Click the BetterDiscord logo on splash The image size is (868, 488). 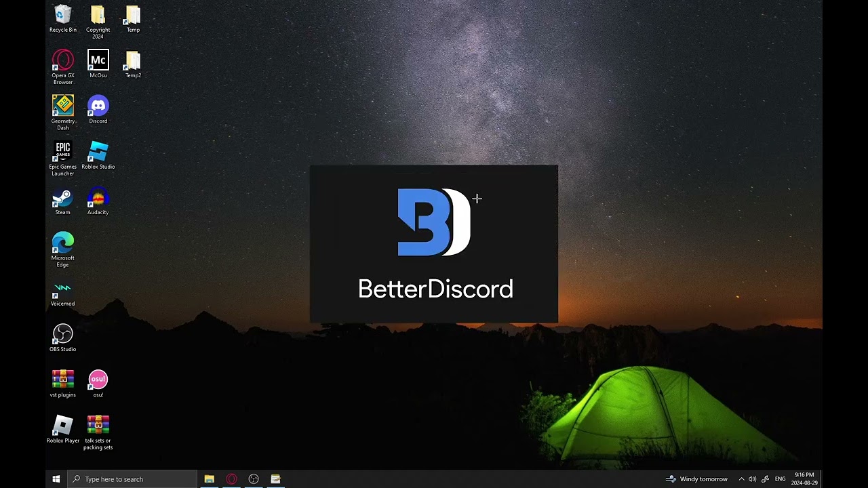coord(434,222)
